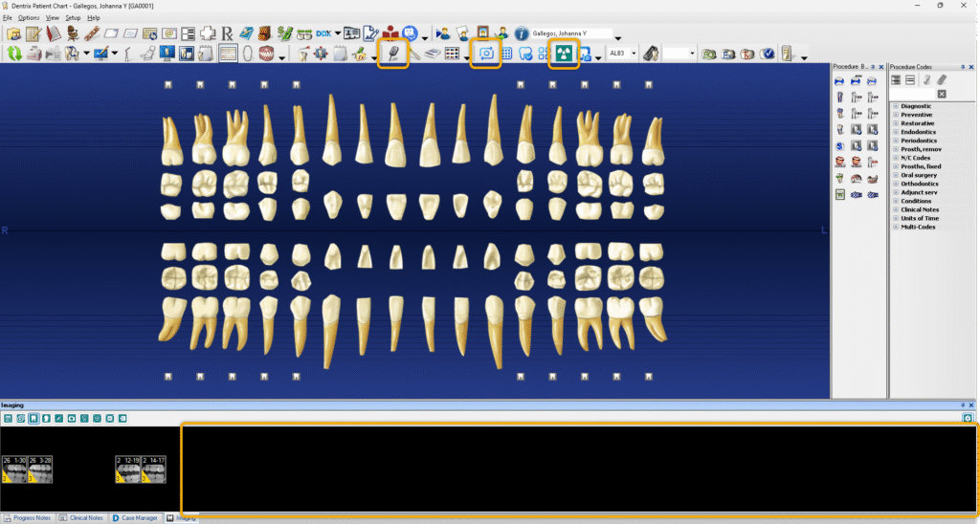Click the highlighted camera image-capture icon
980x524 pixels.
point(485,54)
